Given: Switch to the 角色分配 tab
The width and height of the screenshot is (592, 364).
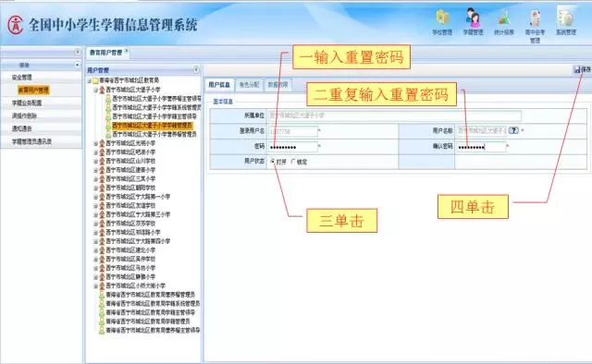Looking at the screenshot, I should click(x=249, y=85).
